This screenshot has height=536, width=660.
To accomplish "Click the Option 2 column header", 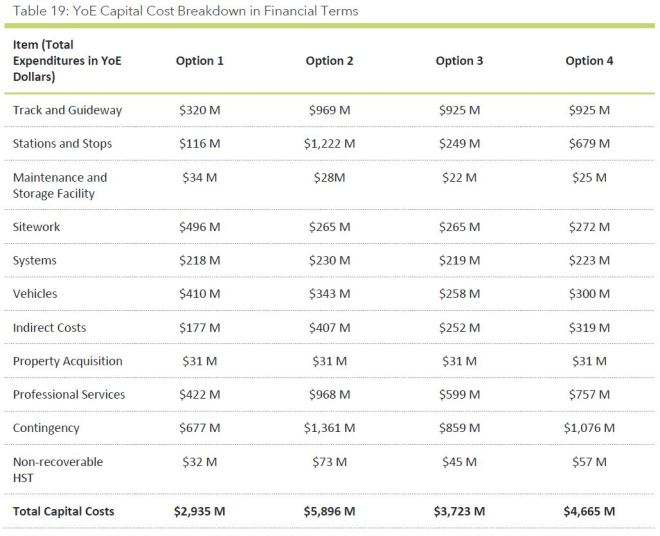I will 330,61.
